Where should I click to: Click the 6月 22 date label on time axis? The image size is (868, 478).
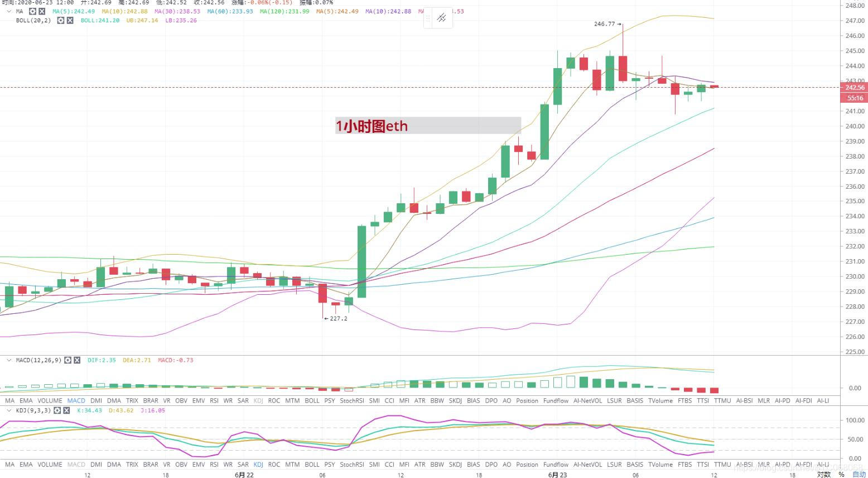(244, 475)
